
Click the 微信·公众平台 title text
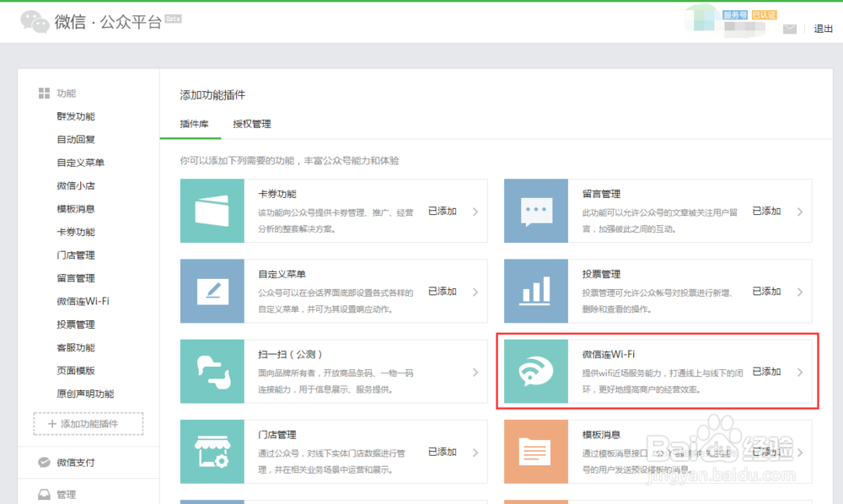tap(108, 22)
